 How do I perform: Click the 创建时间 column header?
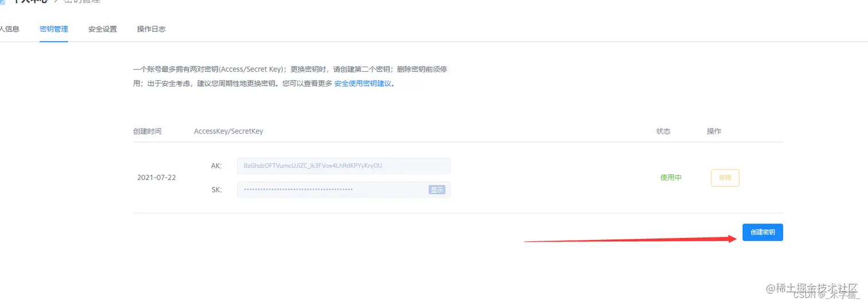(147, 131)
